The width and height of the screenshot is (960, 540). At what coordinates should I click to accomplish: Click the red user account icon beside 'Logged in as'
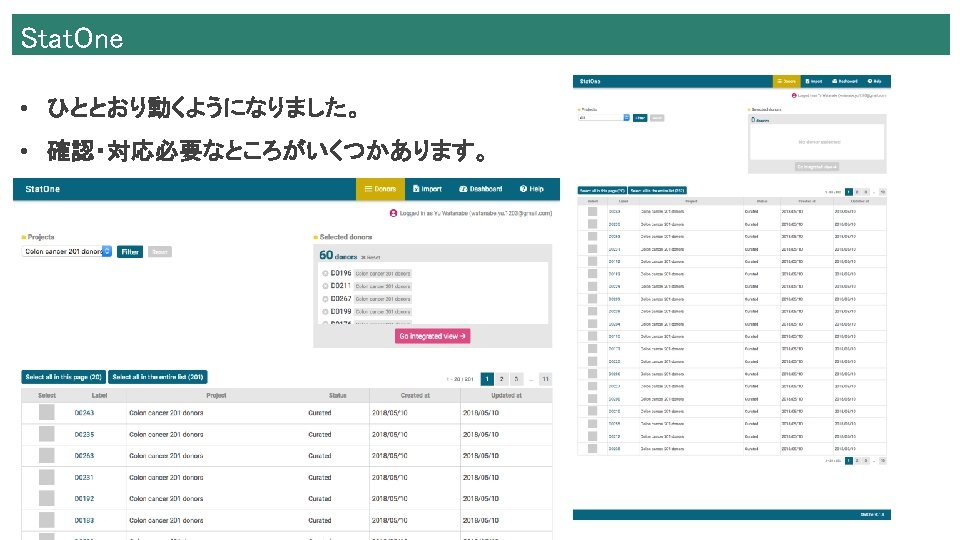(393, 213)
